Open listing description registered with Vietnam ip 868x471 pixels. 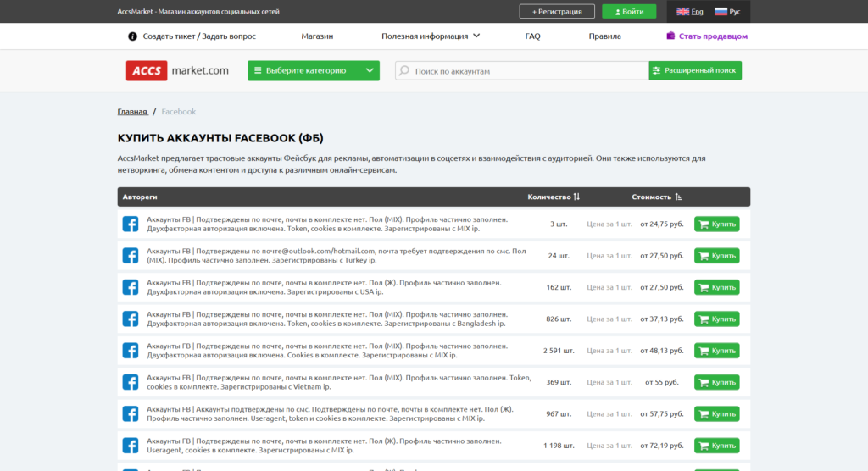click(x=339, y=382)
